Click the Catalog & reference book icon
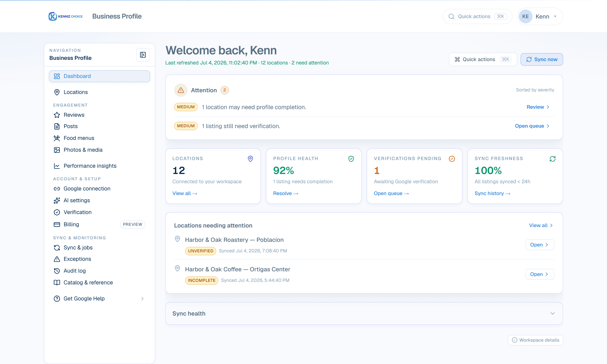Screen dimensions: 607x364 [x=57, y=282]
